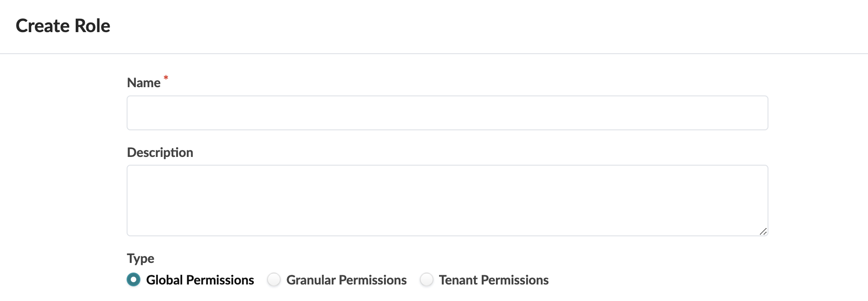Click the Granular Permissions label text
Image resolution: width=868 pixels, height=301 pixels.
346,280
